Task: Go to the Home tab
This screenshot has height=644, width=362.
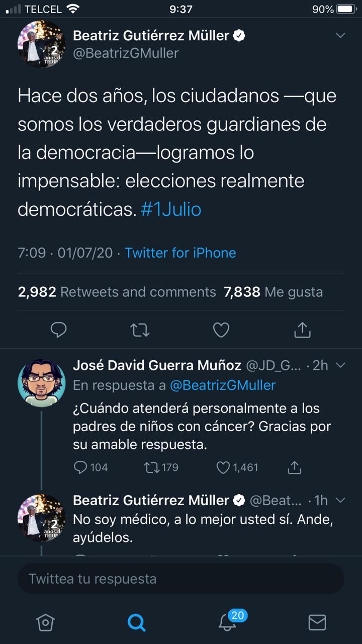Action: click(x=45, y=623)
